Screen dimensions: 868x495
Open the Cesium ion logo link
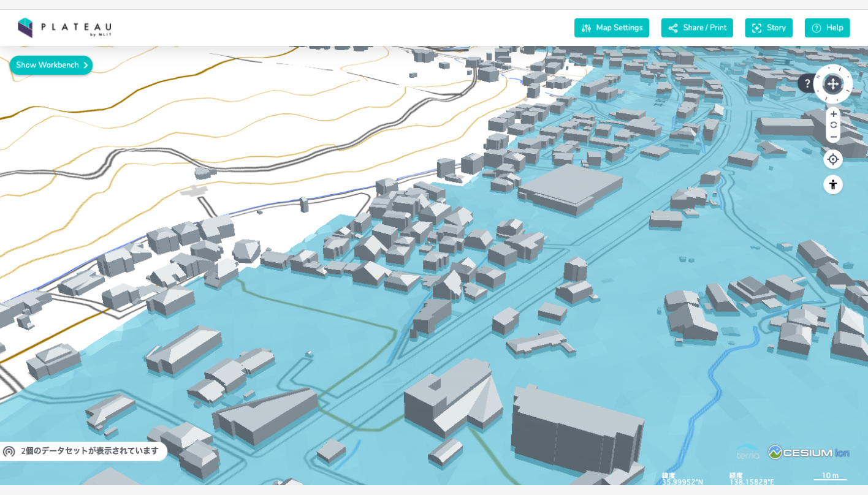(809, 453)
